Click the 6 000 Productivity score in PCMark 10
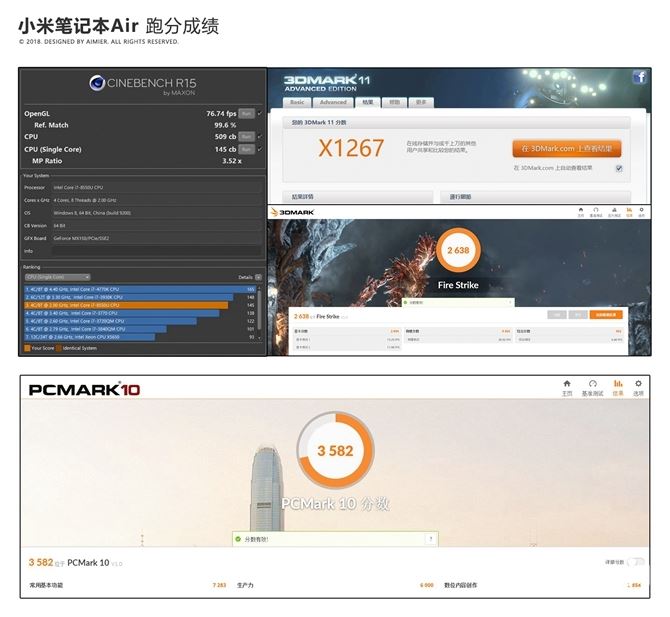 427,585
